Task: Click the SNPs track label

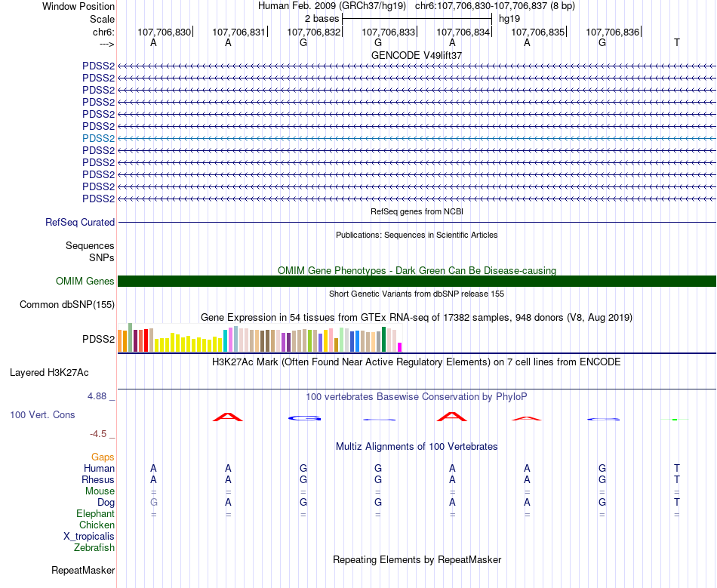Action: pyautogui.click(x=102, y=257)
